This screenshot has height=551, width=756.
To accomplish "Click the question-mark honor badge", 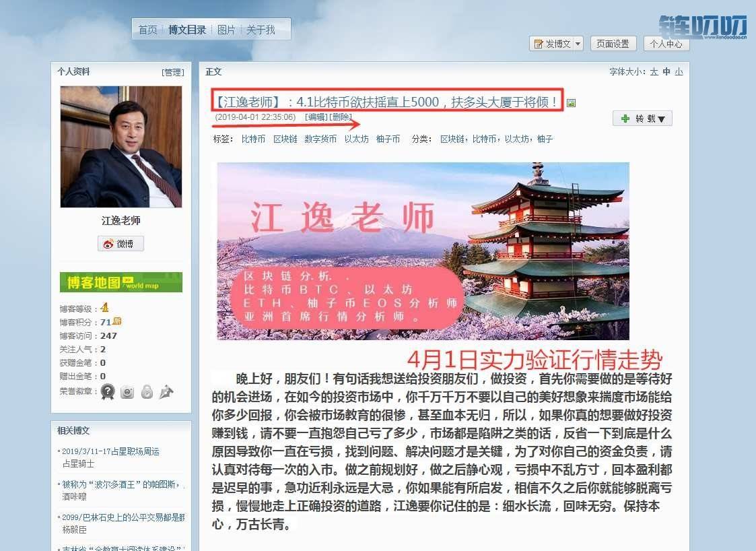I will [x=108, y=391].
